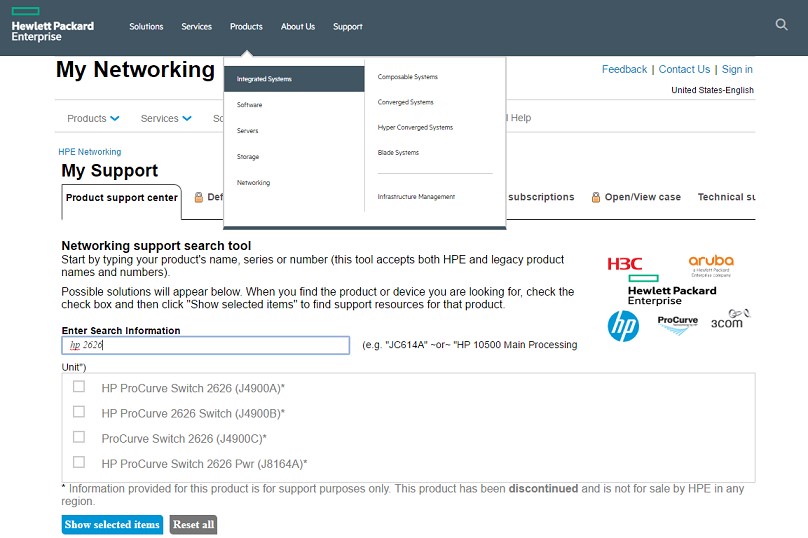Viewport: 808px width, 538px height.
Task: Select Integrated Systems in Products menu
Action: click(x=294, y=79)
